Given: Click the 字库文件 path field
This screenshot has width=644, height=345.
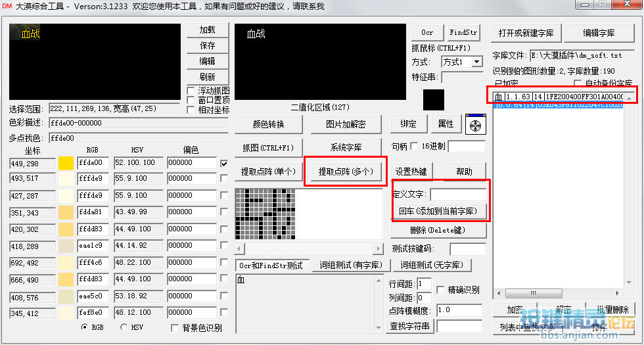Looking at the screenshot, I should pyautogui.click(x=582, y=55).
